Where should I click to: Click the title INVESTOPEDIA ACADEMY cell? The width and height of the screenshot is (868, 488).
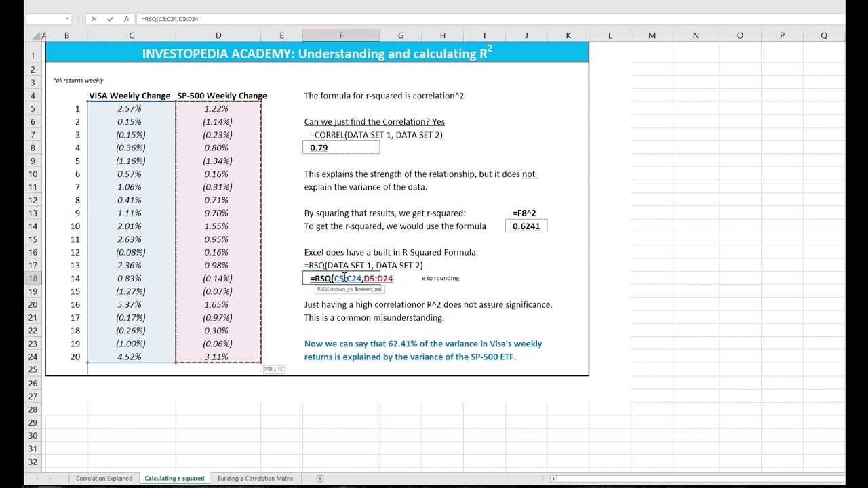point(317,53)
